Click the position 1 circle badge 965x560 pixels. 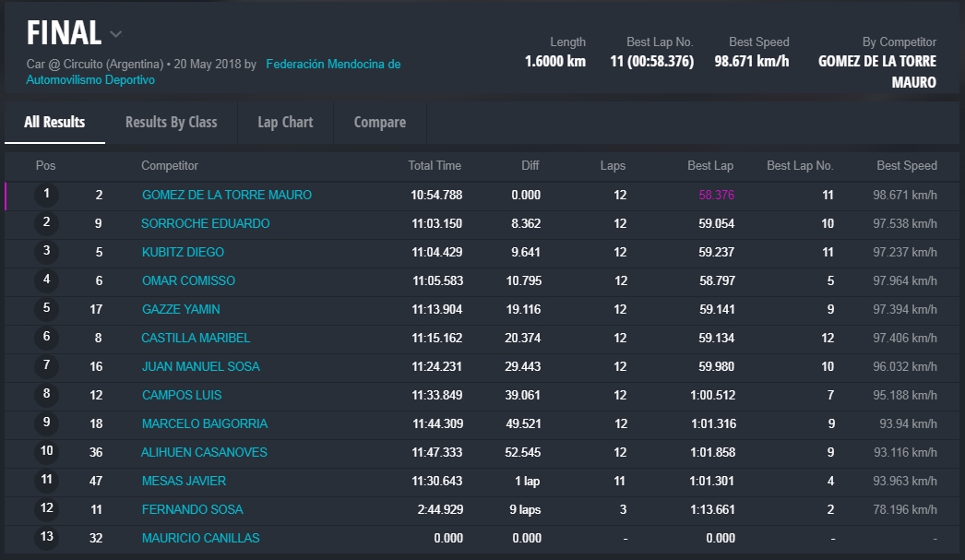pyautogui.click(x=46, y=195)
